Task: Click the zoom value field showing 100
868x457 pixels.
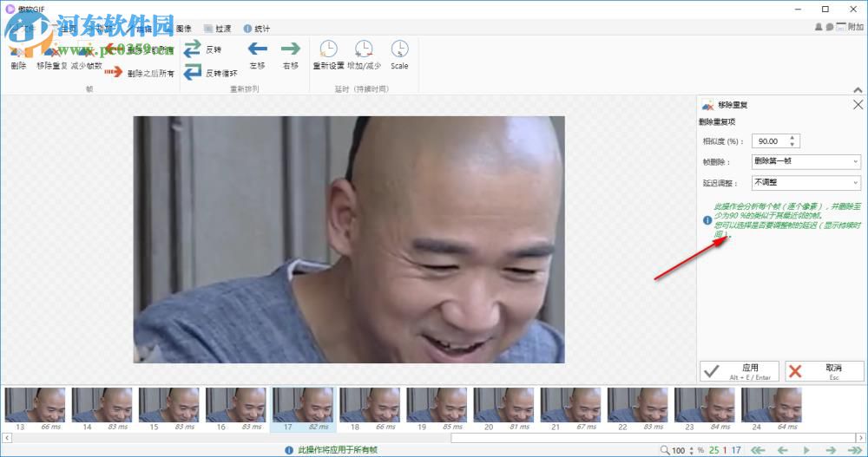Action: tap(679, 450)
